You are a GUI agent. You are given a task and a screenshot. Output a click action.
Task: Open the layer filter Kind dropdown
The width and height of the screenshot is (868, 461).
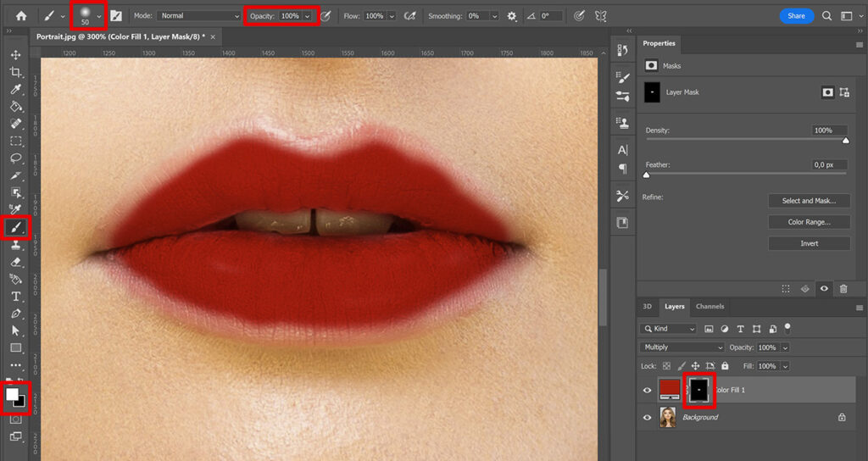click(668, 329)
